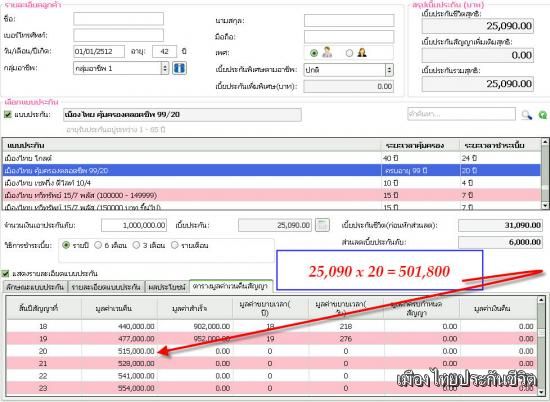Click the นามสกุล surname field
This screenshot has width=550, height=402.
(349, 20)
